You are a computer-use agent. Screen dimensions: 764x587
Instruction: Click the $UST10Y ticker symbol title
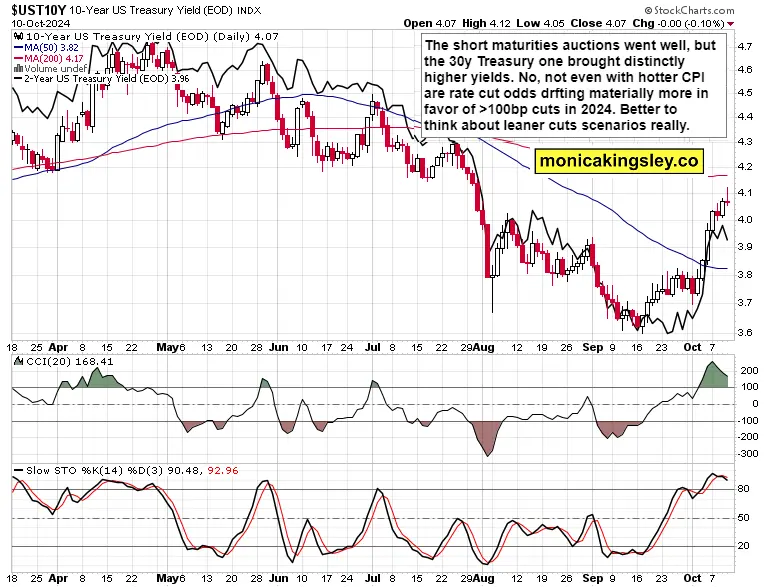click(x=39, y=10)
